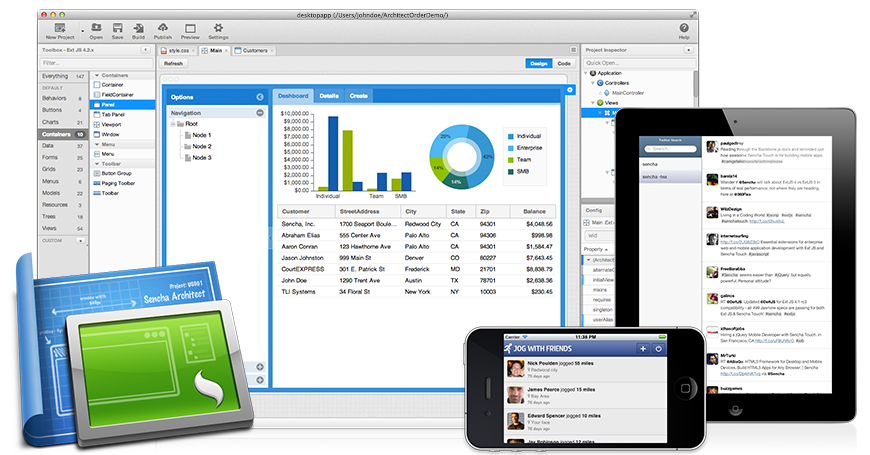Click the power icon in Jog With Friends
Image resolution: width=870 pixels, height=455 pixels.
659,348
